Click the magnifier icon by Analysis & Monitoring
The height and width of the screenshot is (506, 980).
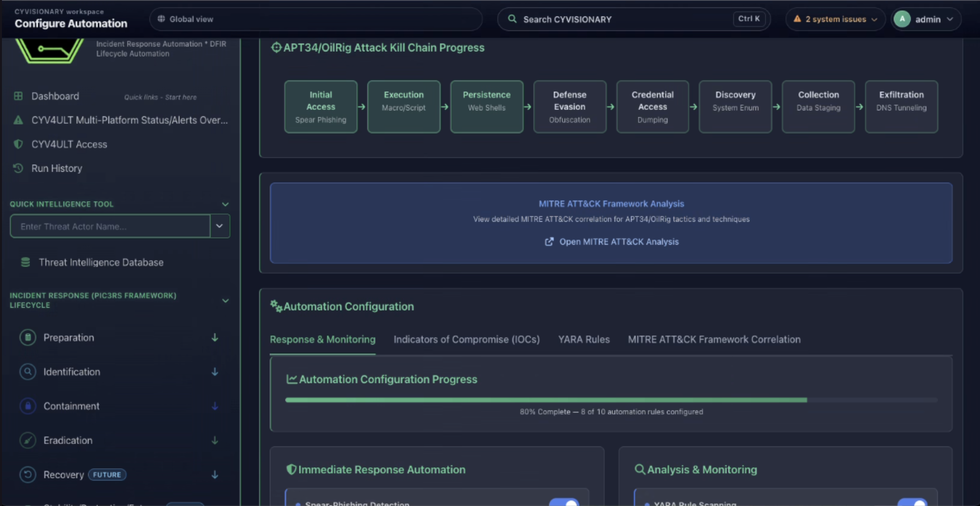640,469
